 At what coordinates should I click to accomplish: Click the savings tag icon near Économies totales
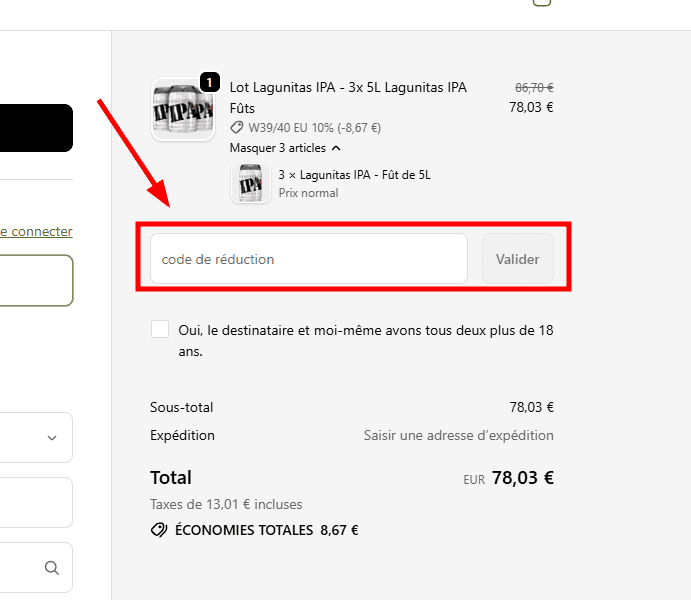point(159,530)
